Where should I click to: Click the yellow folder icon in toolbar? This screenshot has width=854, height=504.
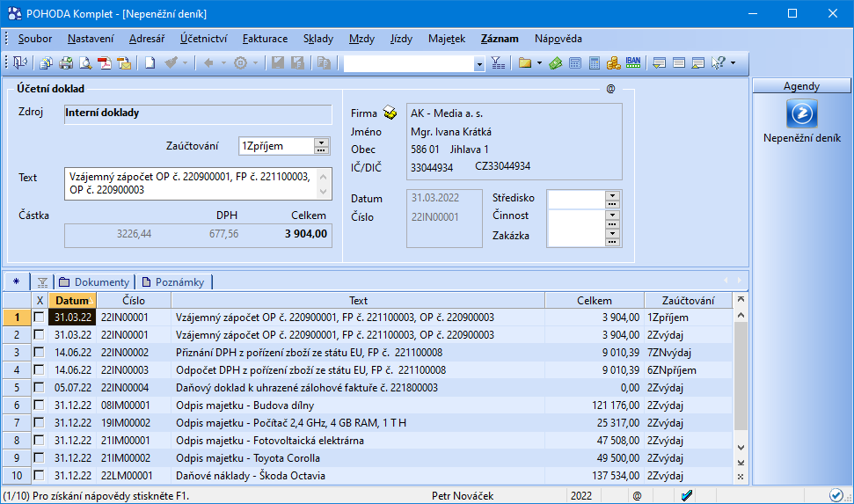tap(525, 63)
